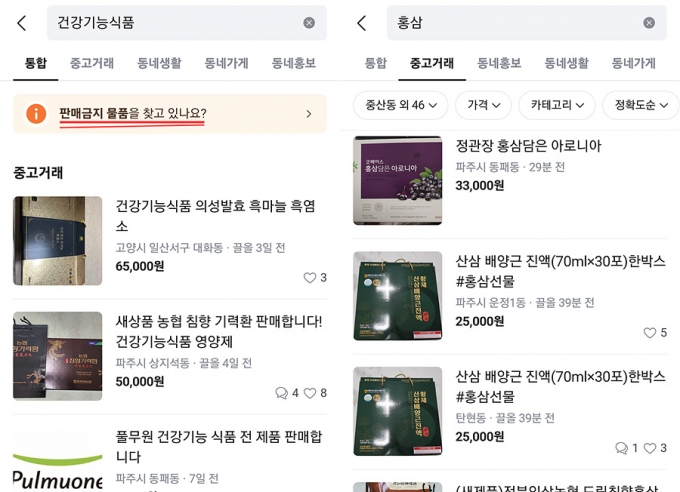
Task: Open comments on 농협 침향 기력환 listing
Action: (281, 393)
